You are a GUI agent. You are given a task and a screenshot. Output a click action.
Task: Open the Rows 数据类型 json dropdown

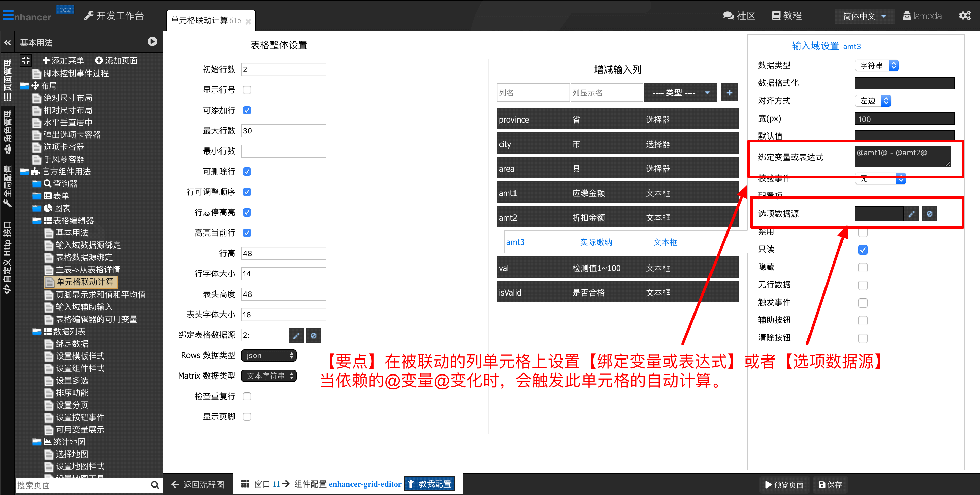(x=268, y=355)
